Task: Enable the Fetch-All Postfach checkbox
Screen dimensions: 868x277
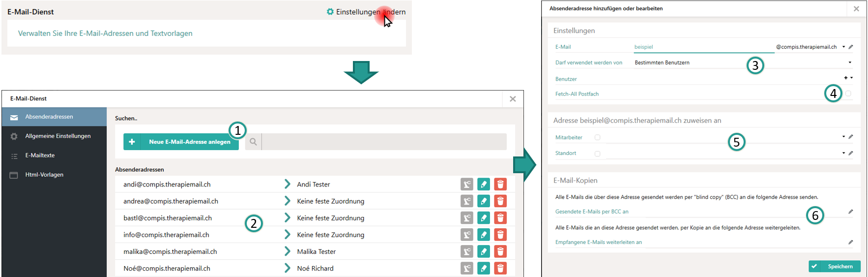Action: tap(848, 93)
